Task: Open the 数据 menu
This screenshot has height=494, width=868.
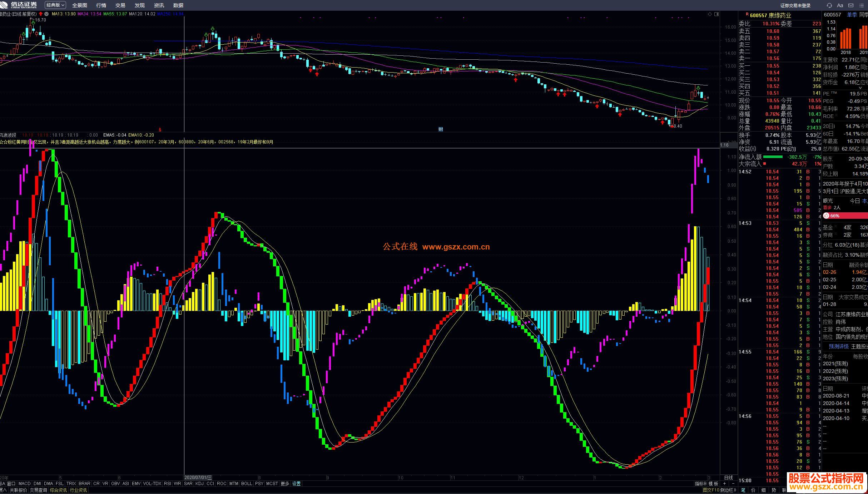Action: click(x=178, y=5)
